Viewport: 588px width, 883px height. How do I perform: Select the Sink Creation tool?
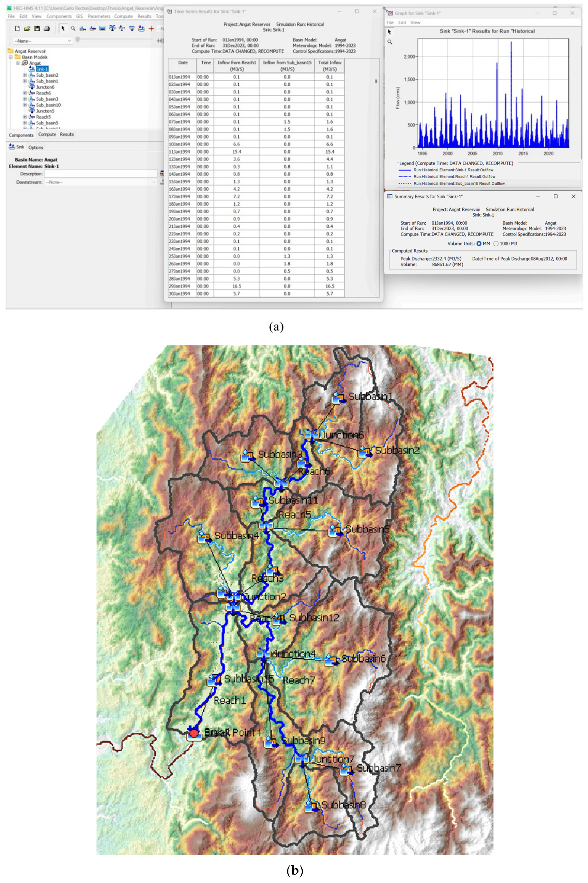point(141,29)
